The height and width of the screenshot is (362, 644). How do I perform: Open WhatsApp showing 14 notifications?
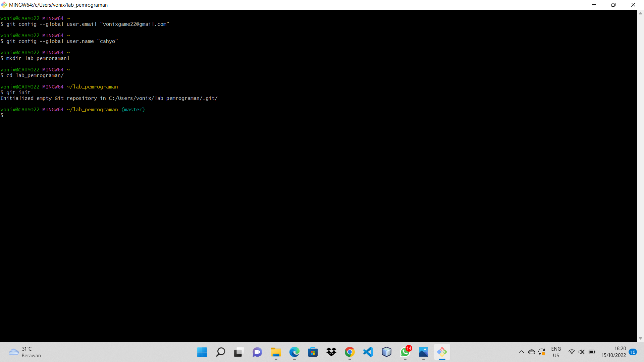click(405, 352)
